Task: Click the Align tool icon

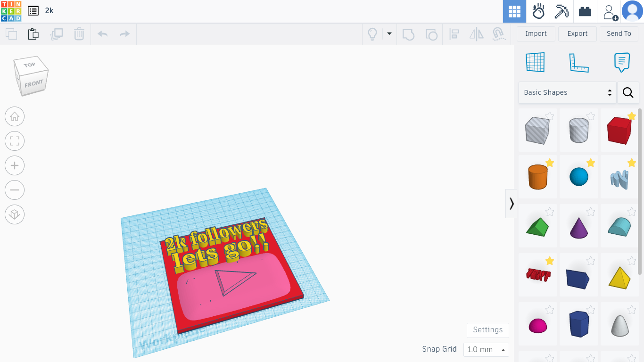Action: 454,34
